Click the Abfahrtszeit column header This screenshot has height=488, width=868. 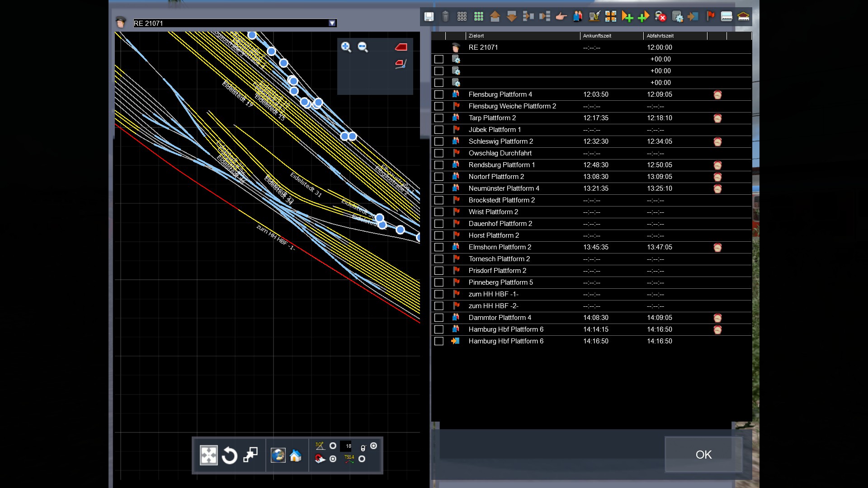click(x=660, y=36)
